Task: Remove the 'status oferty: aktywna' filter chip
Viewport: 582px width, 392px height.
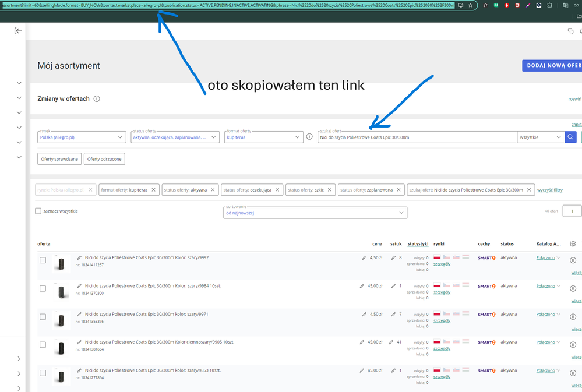Action: point(213,190)
